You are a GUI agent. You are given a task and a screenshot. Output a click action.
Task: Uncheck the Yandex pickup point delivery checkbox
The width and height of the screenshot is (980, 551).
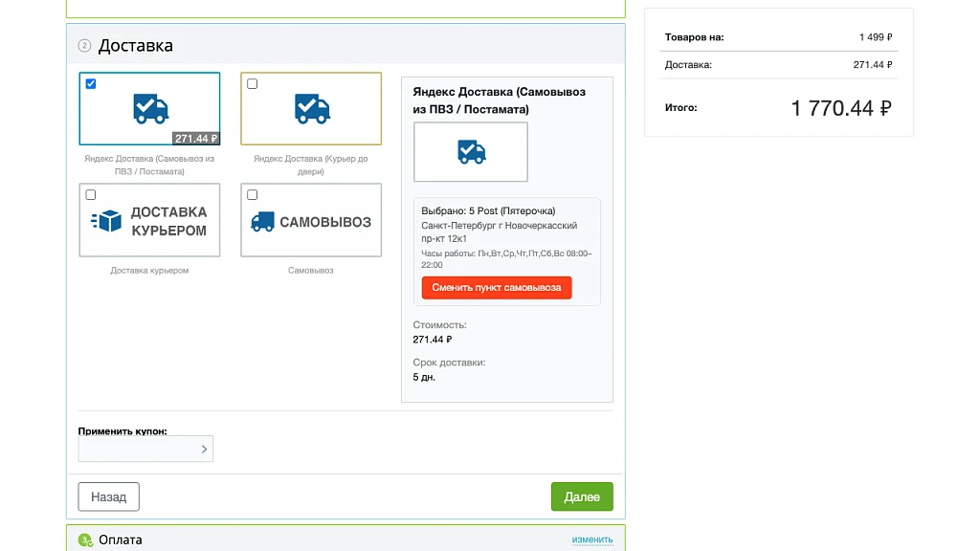[x=91, y=84]
